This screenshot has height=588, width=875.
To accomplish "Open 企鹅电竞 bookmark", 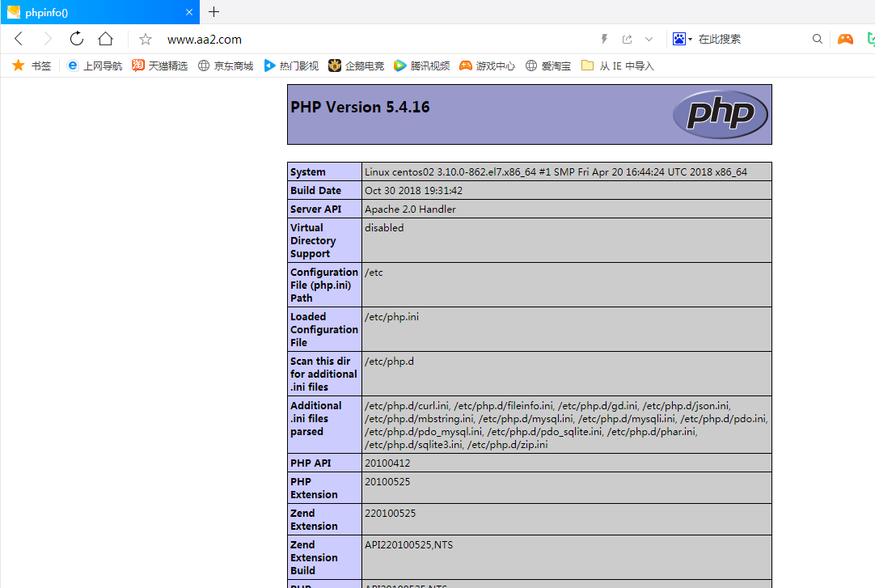I will click(356, 66).
